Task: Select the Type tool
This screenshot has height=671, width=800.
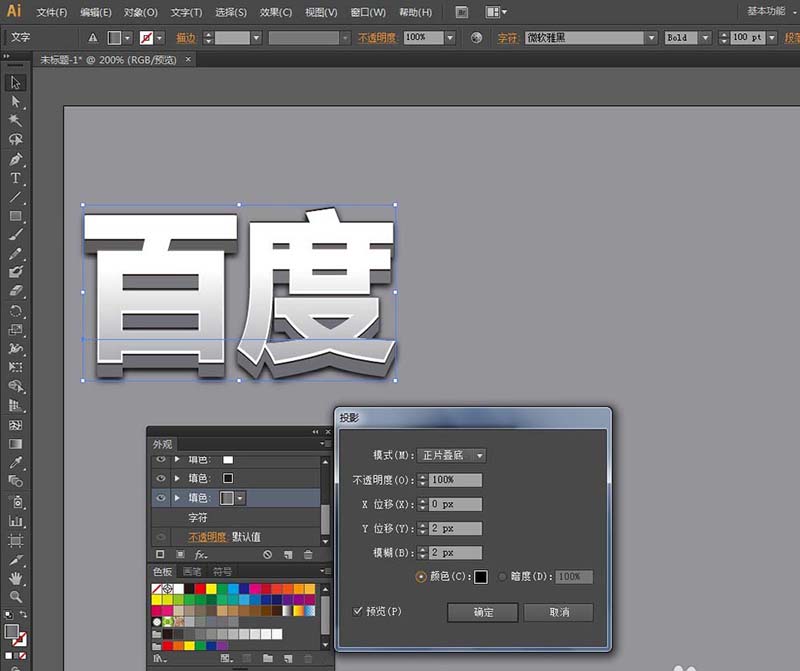Action: point(15,178)
